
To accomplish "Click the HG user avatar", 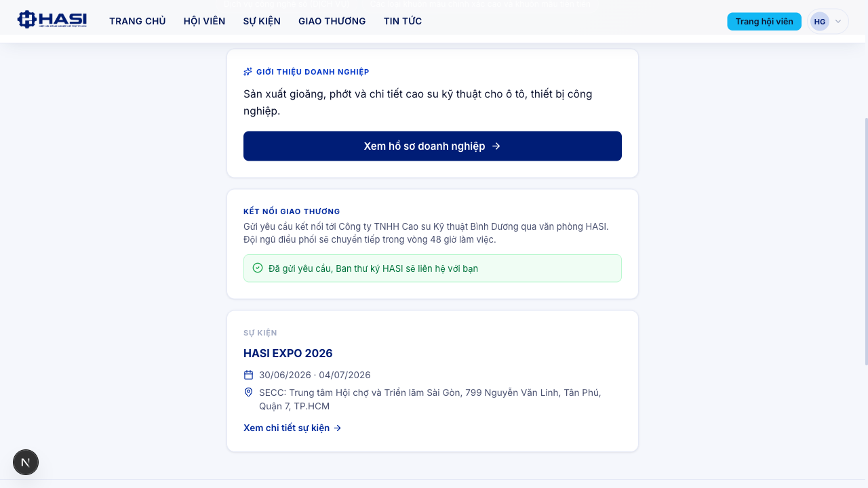I will click(x=820, y=22).
